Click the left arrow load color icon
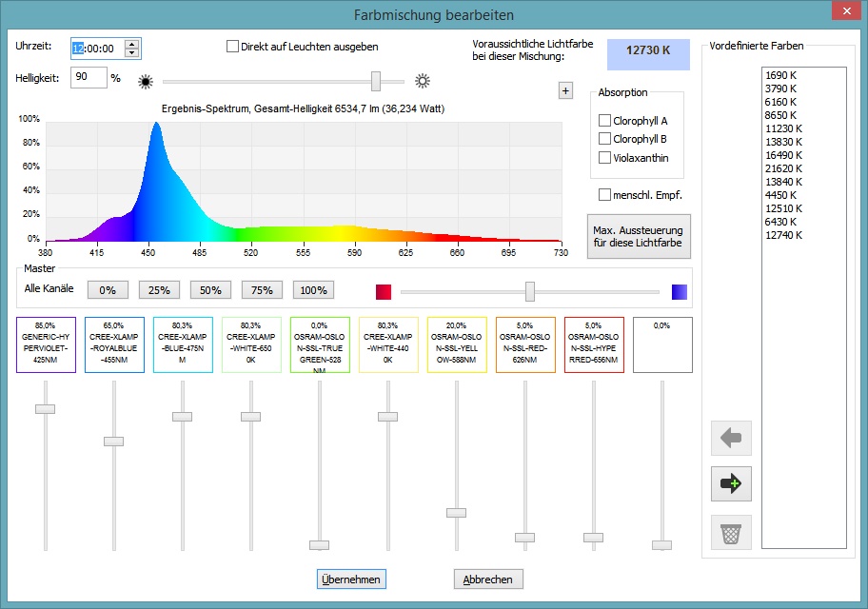The width and height of the screenshot is (868, 609). pyautogui.click(x=730, y=439)
